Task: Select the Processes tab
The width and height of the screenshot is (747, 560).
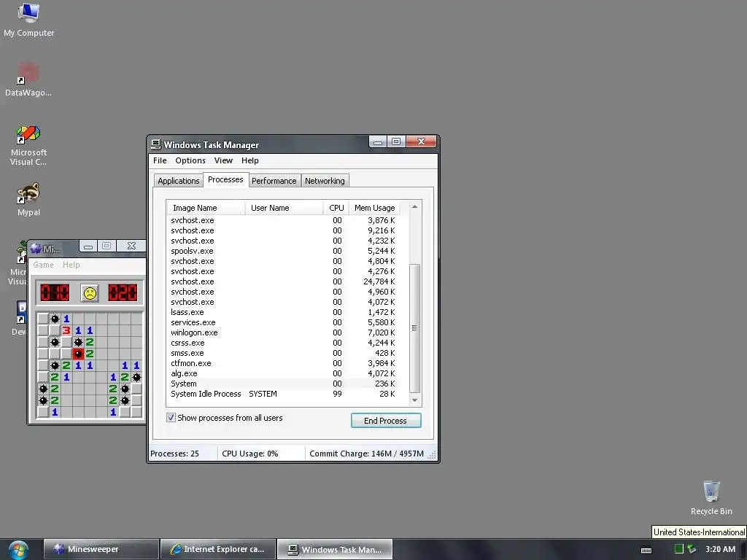Action: pyautogui.click(x=225, y=179)
